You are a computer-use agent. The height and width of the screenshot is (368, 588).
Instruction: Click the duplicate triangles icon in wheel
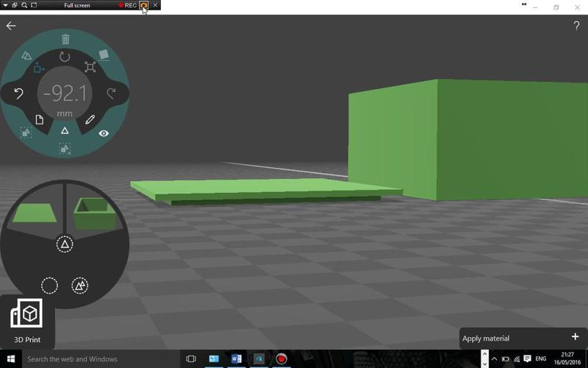[26, 56]
